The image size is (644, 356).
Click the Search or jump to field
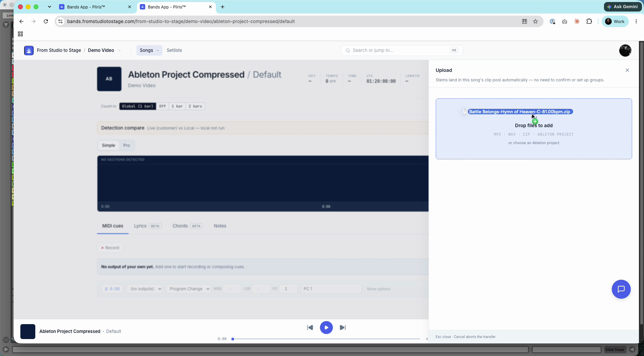[x=402, y=51]
